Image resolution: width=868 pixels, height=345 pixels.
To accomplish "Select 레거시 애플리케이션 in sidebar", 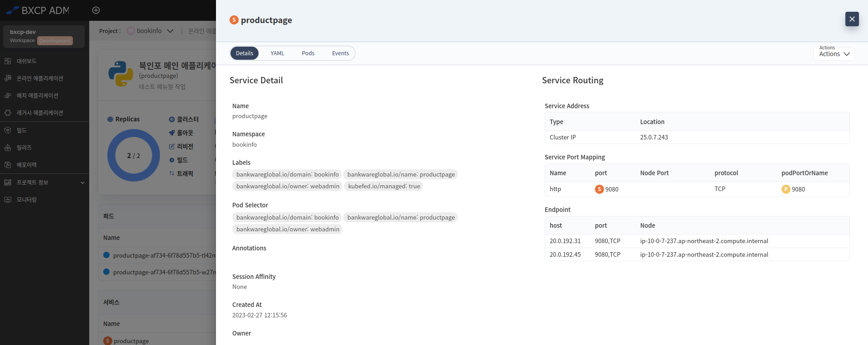I will 40,113.
